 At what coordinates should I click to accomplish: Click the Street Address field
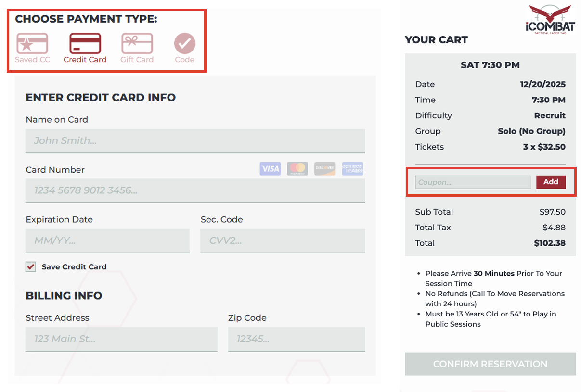(x=121, y=339)
